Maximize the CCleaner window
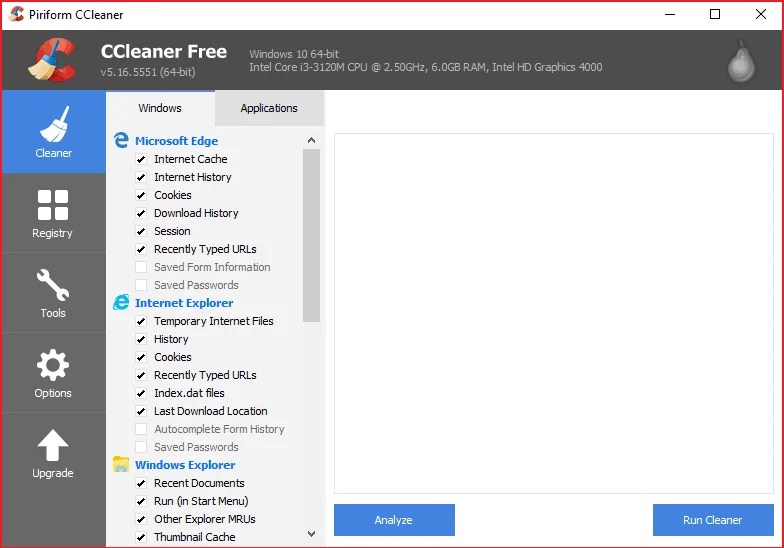784x548 pixels. click(715, 14)
